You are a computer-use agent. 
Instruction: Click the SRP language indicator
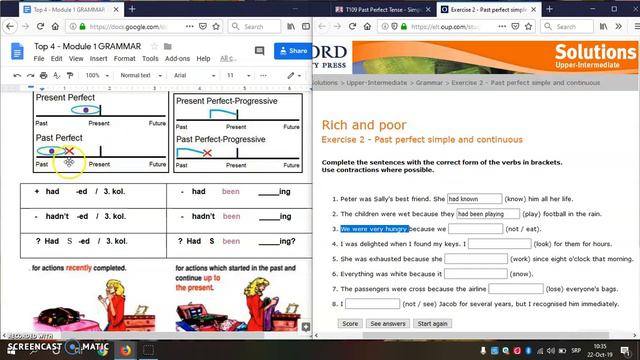pos(576,351)
